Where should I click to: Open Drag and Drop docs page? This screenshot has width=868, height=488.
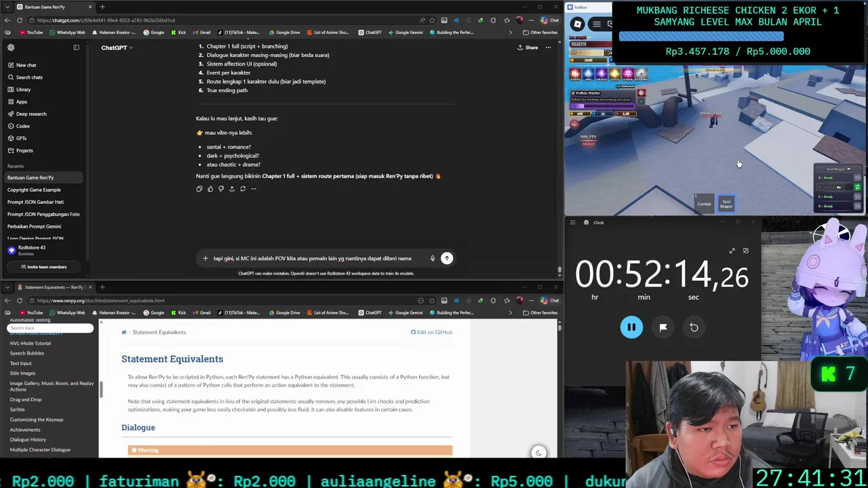tap(26, 399)
